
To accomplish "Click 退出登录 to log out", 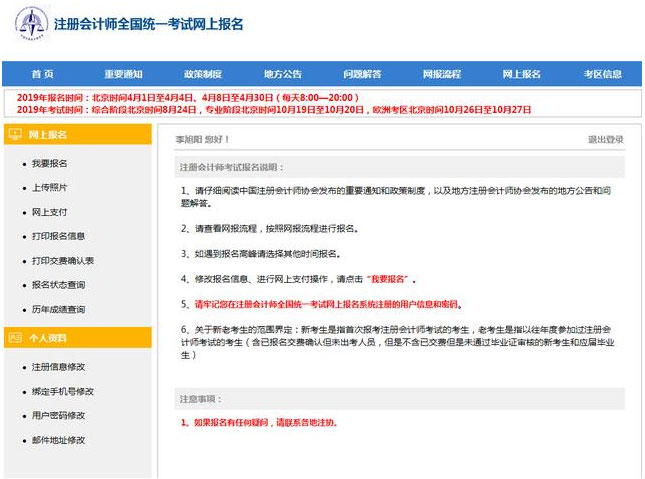I will (606, 140).
